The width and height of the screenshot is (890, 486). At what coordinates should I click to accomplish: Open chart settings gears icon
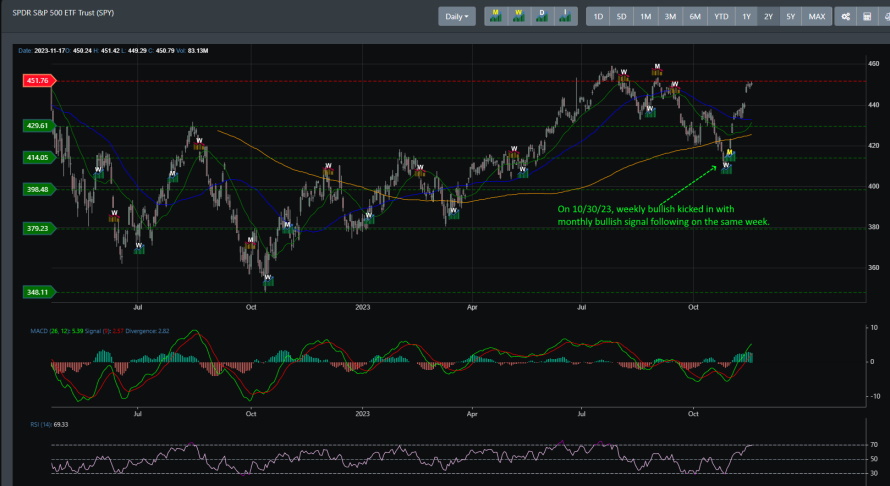click(846, 16)
